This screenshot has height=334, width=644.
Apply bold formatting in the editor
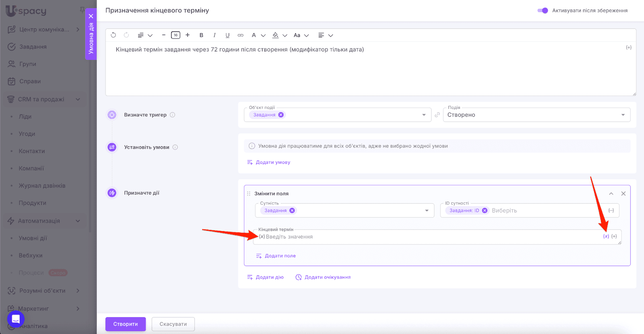point(201,35)
